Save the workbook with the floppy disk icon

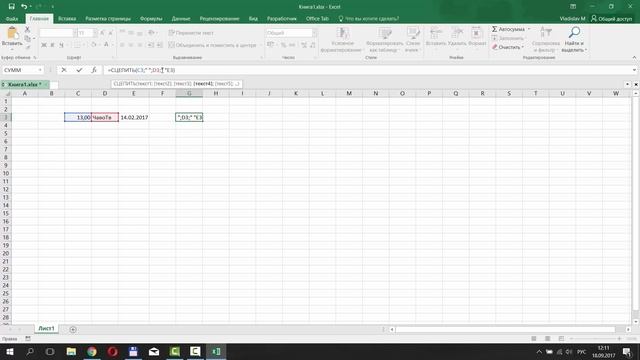[11, 7]
